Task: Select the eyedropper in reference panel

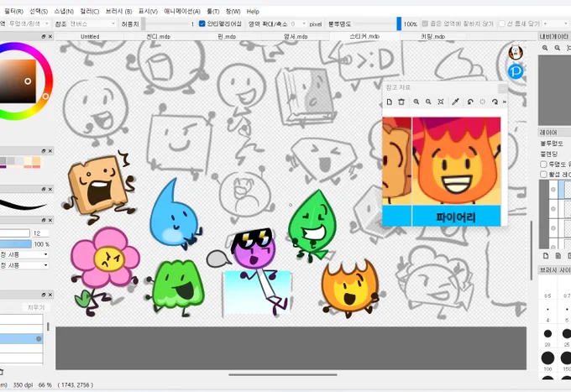Action: 455,102
